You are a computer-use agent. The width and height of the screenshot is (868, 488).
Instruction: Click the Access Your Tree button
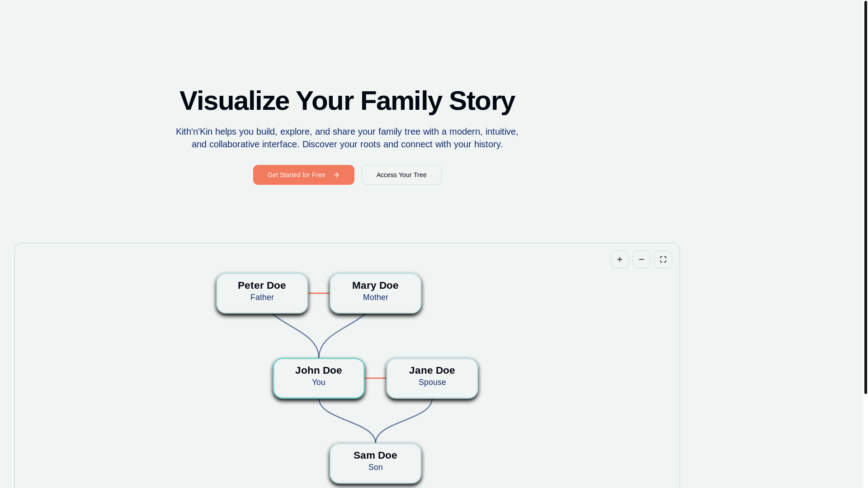point(401,175)
